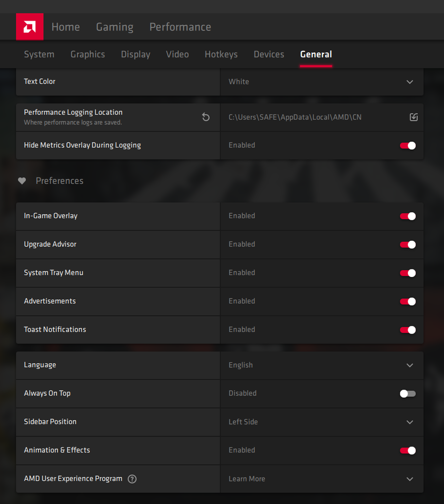Click the Text Color label
The width and height of the screenshot is (444, 504).
click(x=39, y=81)
